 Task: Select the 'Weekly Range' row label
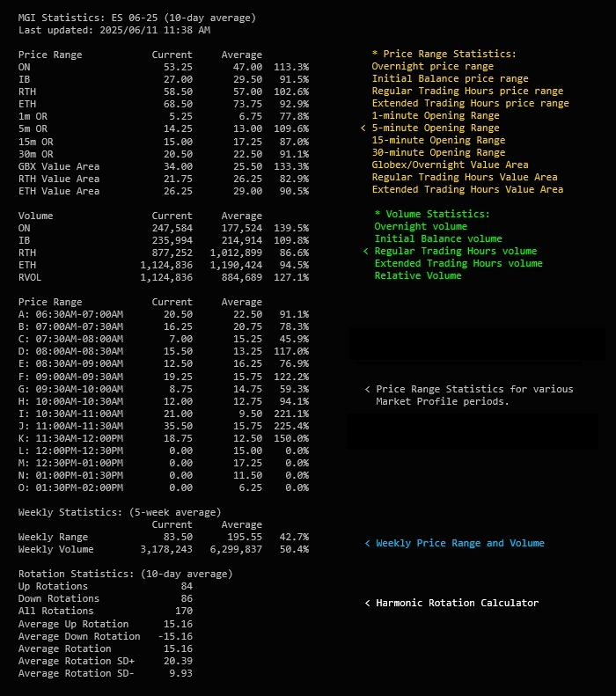click(x=54, y=537)
